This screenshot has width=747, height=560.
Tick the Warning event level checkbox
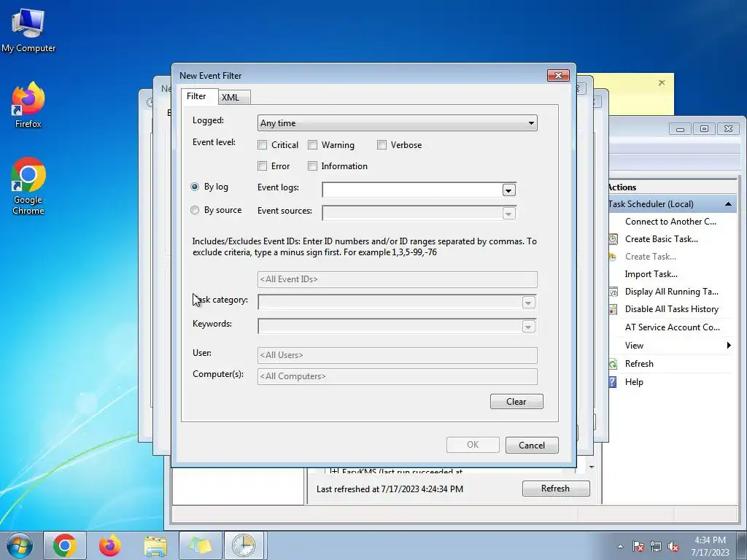pos(312,145)
